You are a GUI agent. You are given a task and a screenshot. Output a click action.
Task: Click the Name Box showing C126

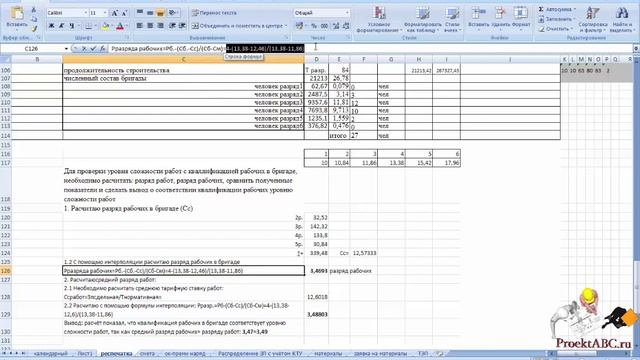pos(32,49)
